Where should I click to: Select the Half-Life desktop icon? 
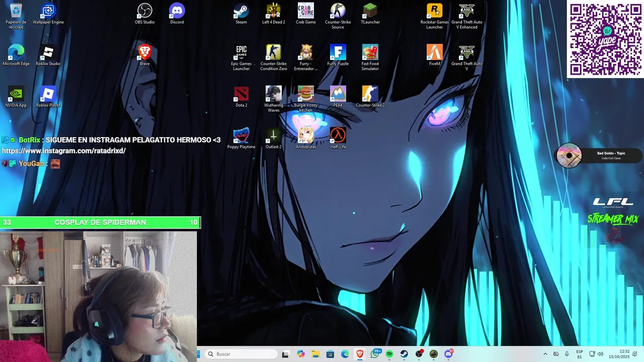(338, 139)
